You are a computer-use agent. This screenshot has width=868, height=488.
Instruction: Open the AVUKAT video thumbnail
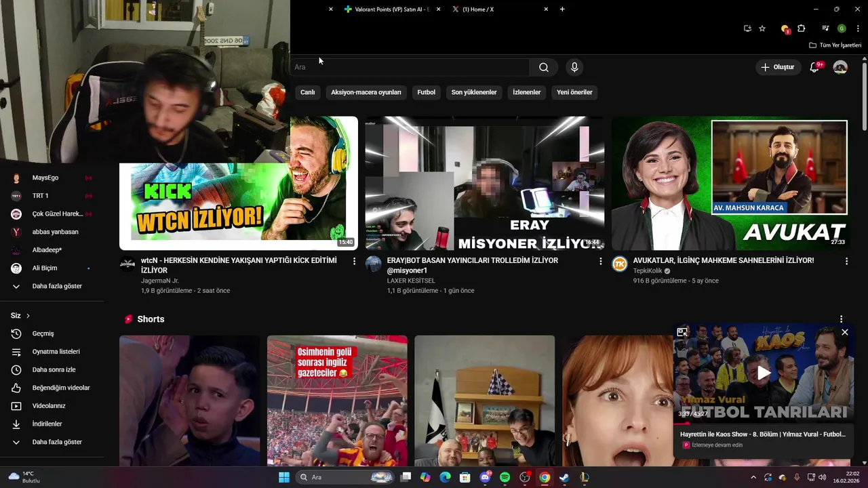point(730,184)
